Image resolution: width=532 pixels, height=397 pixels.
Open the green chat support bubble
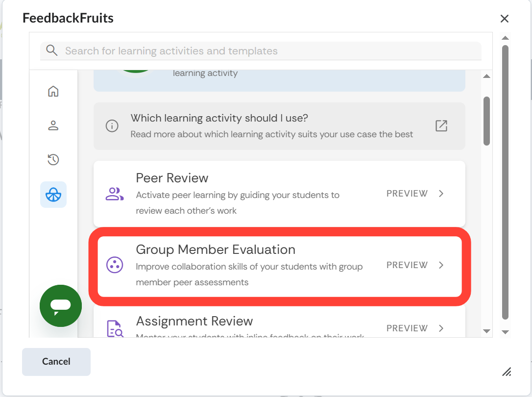(61, 305)
